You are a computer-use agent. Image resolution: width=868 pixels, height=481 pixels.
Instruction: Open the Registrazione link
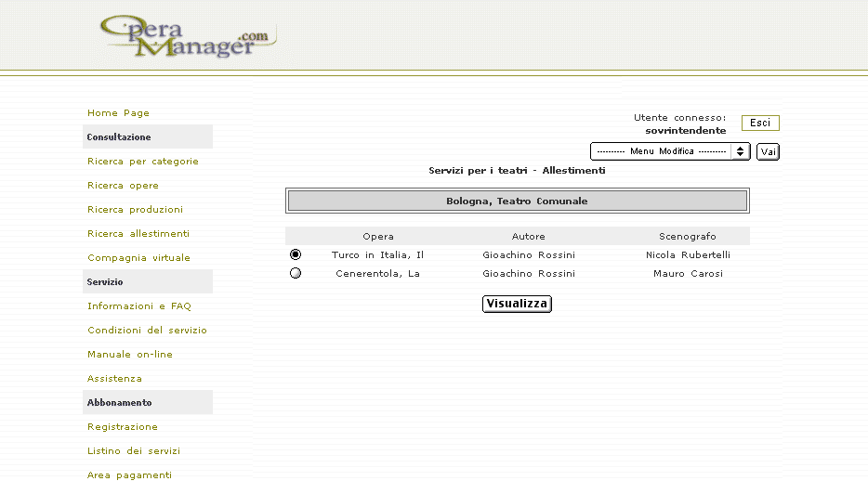click(123, 427)
